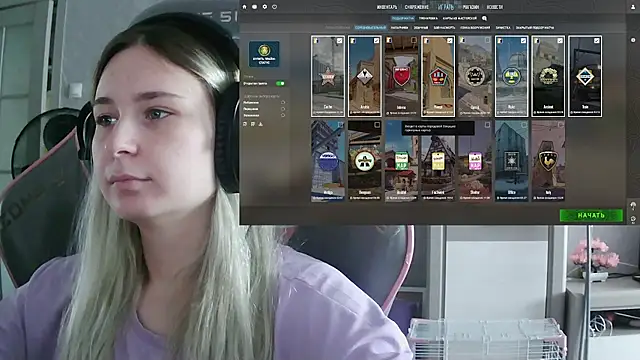Click the blue medal card in left panel
The height and width of the screenshot is (360, 640).
tap(264, 53)
